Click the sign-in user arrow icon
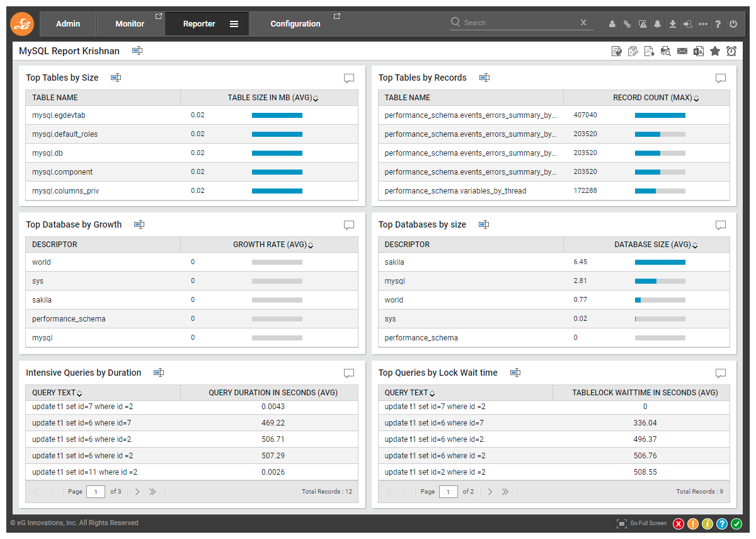The image size is (756, 539). 688,24
